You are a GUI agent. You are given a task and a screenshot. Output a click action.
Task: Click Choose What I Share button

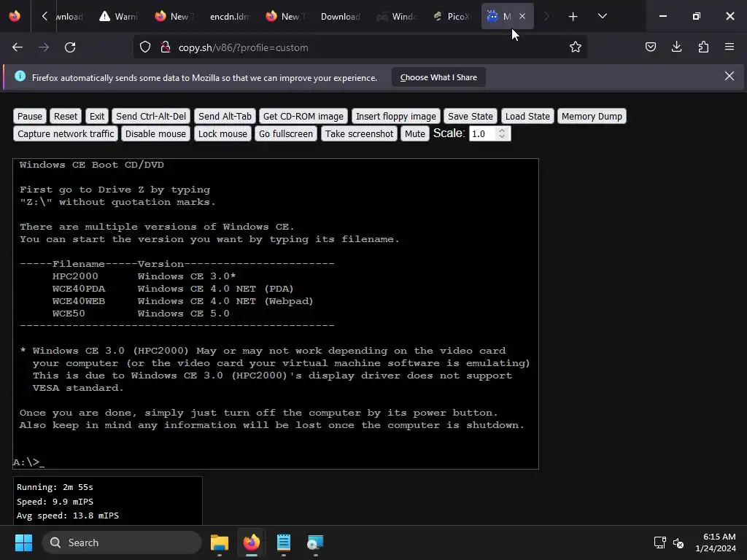[x=438, y=77]
